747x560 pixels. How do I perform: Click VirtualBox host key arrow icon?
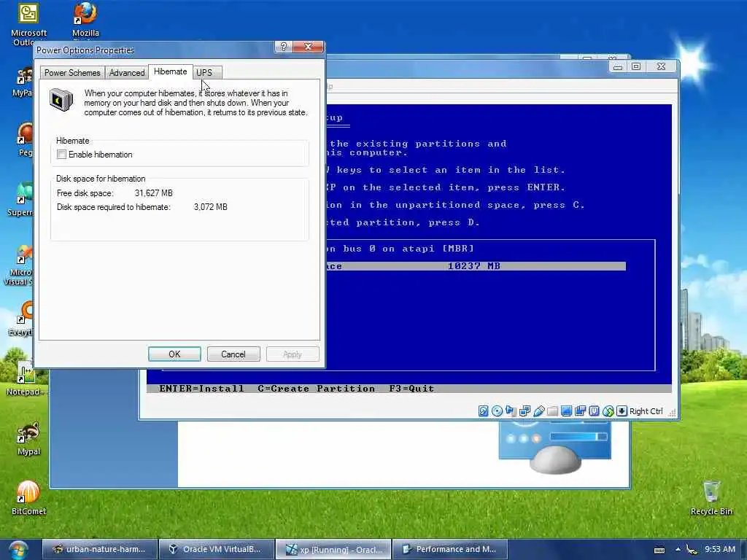[x=622, y=411]
